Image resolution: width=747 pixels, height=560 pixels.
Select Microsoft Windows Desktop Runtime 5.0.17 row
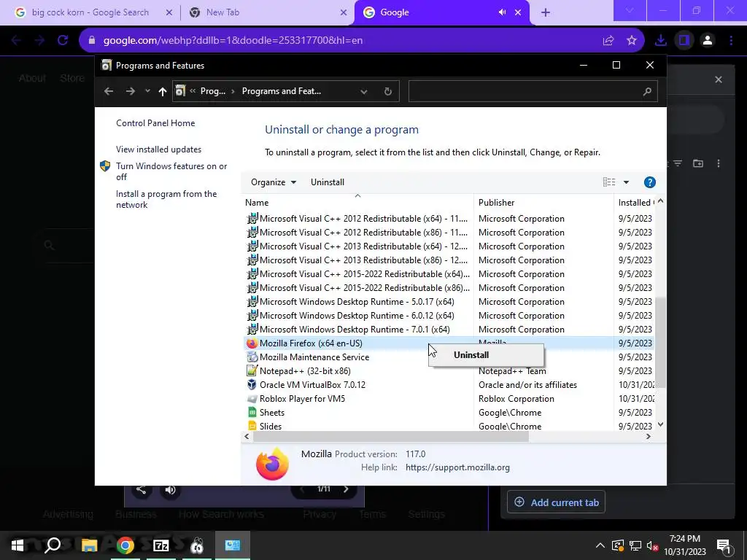click(449, 302)
